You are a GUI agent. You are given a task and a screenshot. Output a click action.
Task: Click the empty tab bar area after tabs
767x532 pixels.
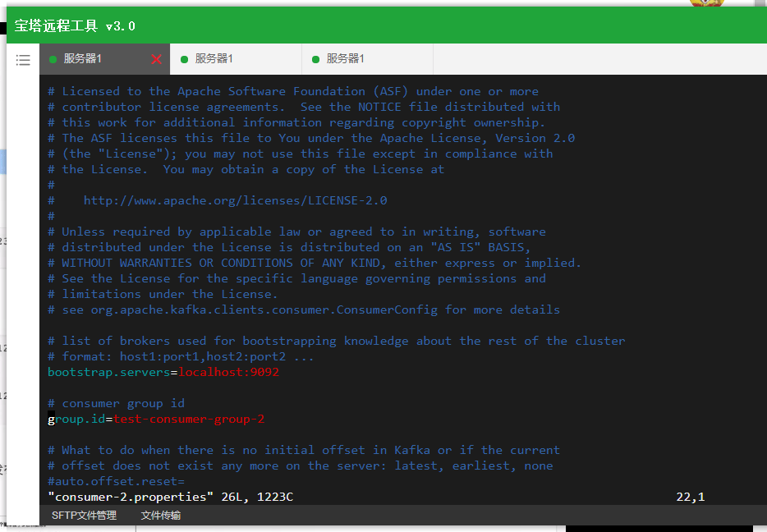click(599, 59)
